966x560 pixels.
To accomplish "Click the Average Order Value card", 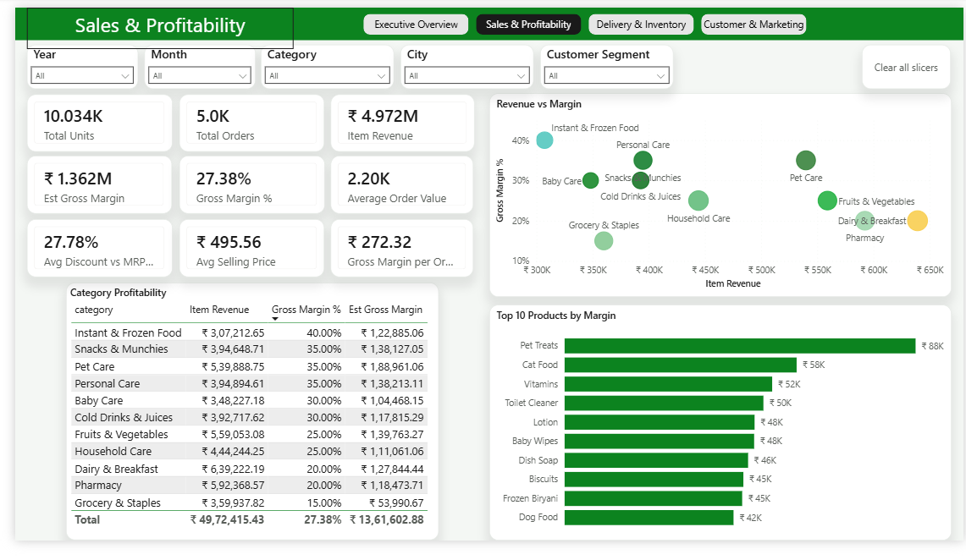I will 402,185.
